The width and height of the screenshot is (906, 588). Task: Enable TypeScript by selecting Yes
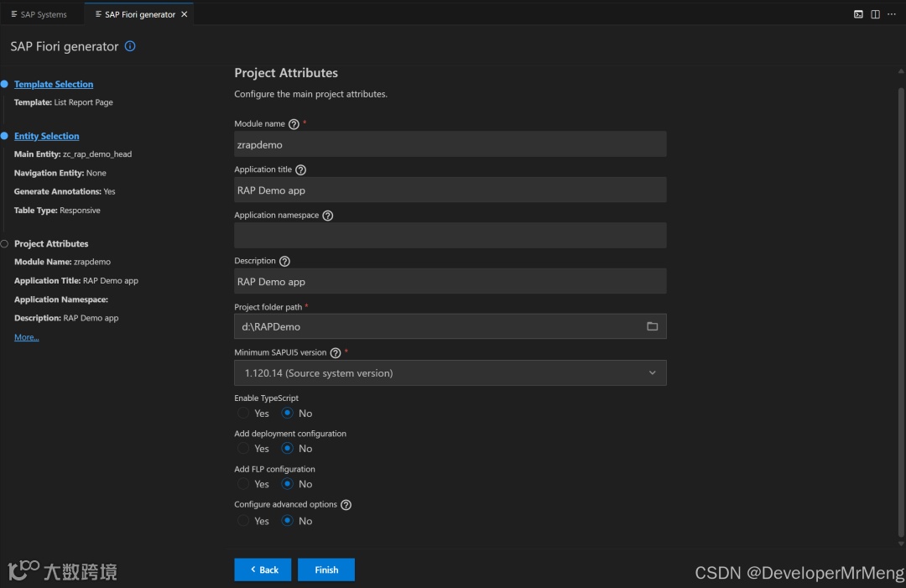[x=243, y=414]
